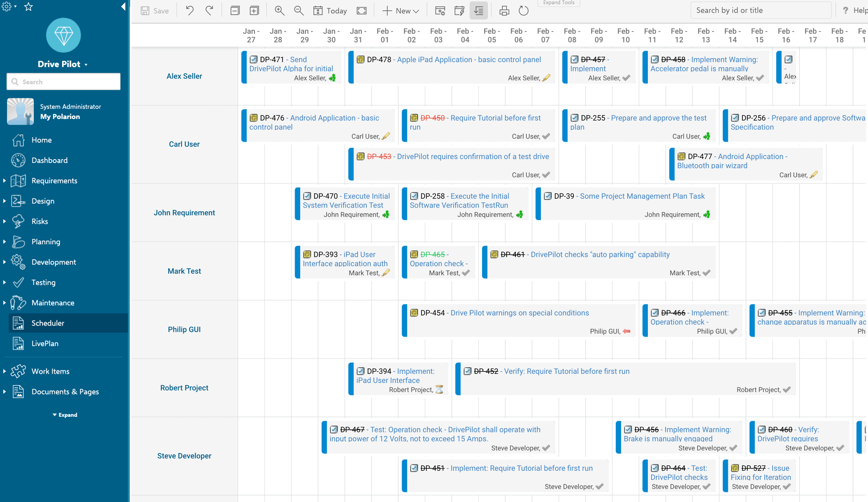Refresh the scheduler with reload icon
The height and width of the screenshot is (502, 868).
[x=524, y=11]
